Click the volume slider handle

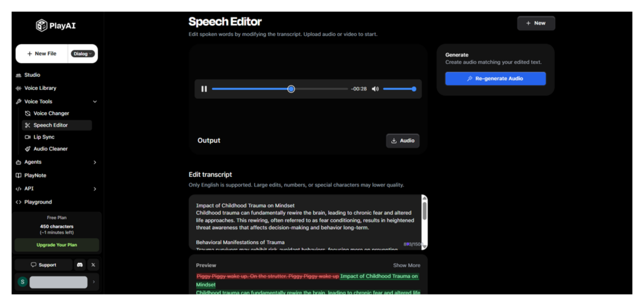pos(414,89)
